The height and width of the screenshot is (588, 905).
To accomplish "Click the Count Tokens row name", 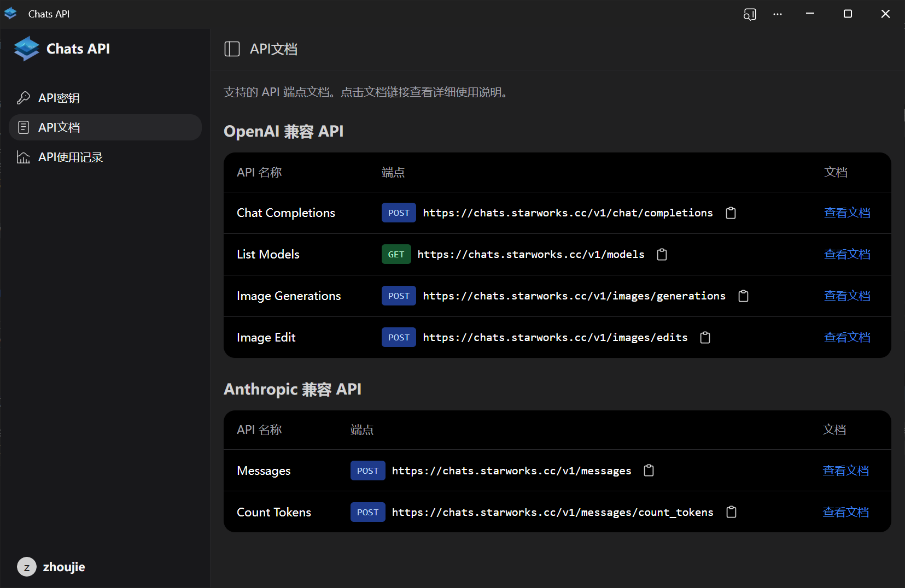I will tap(274, 512).
